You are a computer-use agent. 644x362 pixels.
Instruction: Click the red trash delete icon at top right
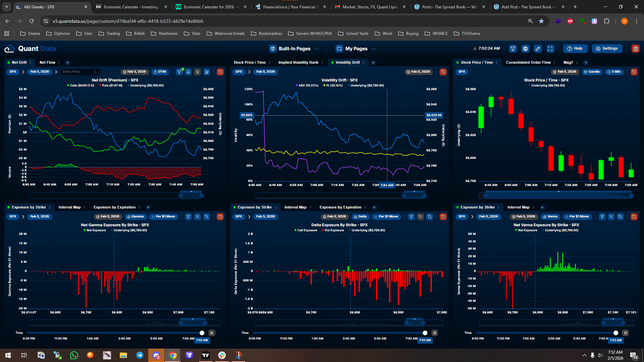(635, 49)
